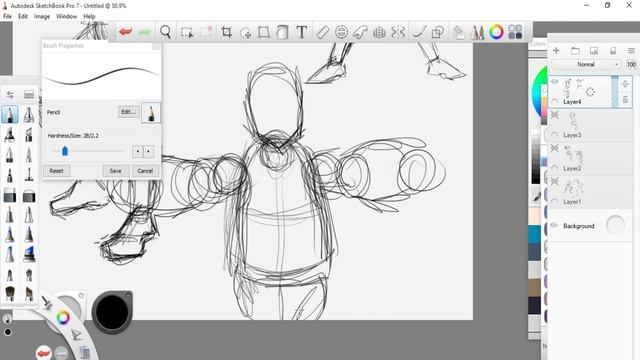This screenshot has height=360, width=640.
Task: Increase hardness with right stepper arrow
Action: 149,151
